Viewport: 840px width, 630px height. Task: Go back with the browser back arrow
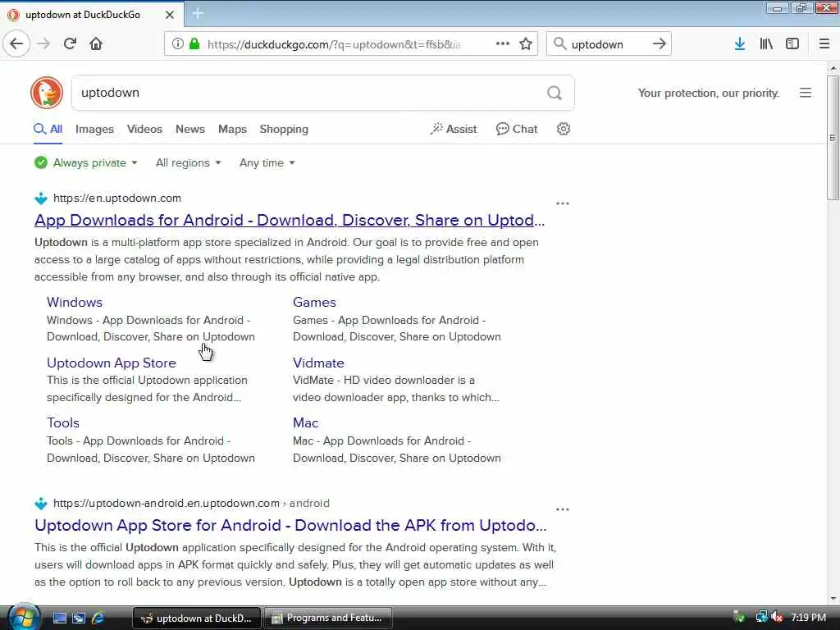[16, 43]
